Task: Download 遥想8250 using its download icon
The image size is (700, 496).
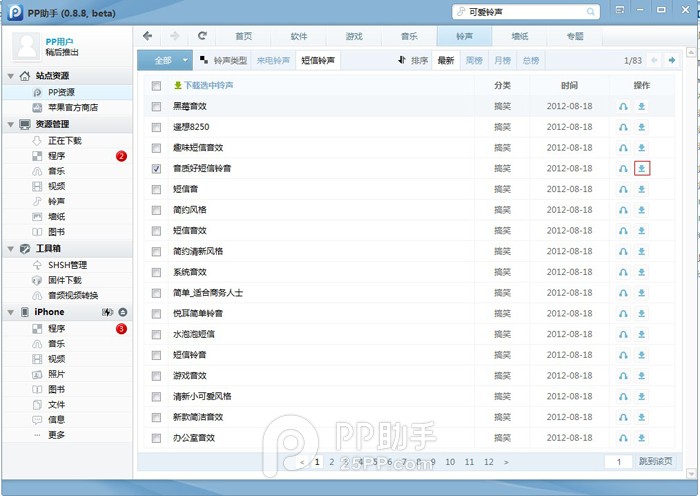Action: [x=642, y=127]
